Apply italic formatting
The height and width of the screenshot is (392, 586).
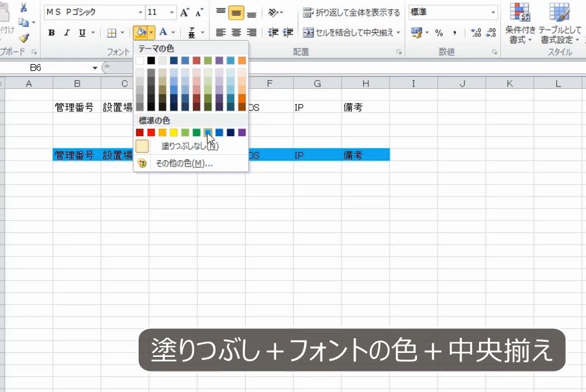coord(66,33)
